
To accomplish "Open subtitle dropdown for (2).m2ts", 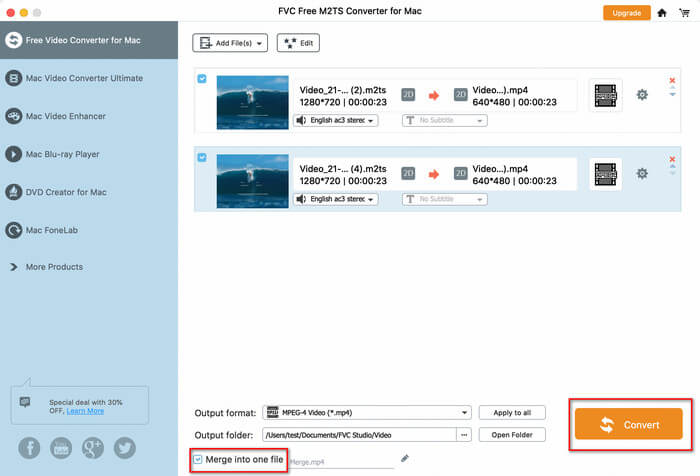I will [445, 121].
